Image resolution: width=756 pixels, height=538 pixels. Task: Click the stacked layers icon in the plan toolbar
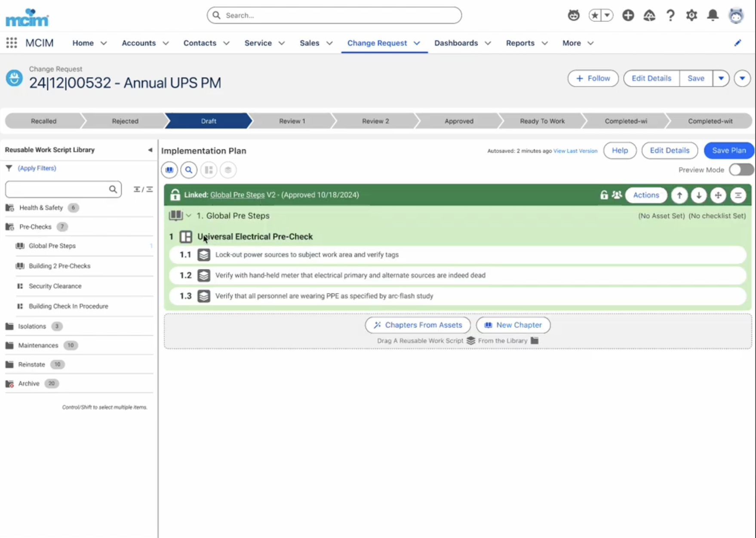(228, 170)
